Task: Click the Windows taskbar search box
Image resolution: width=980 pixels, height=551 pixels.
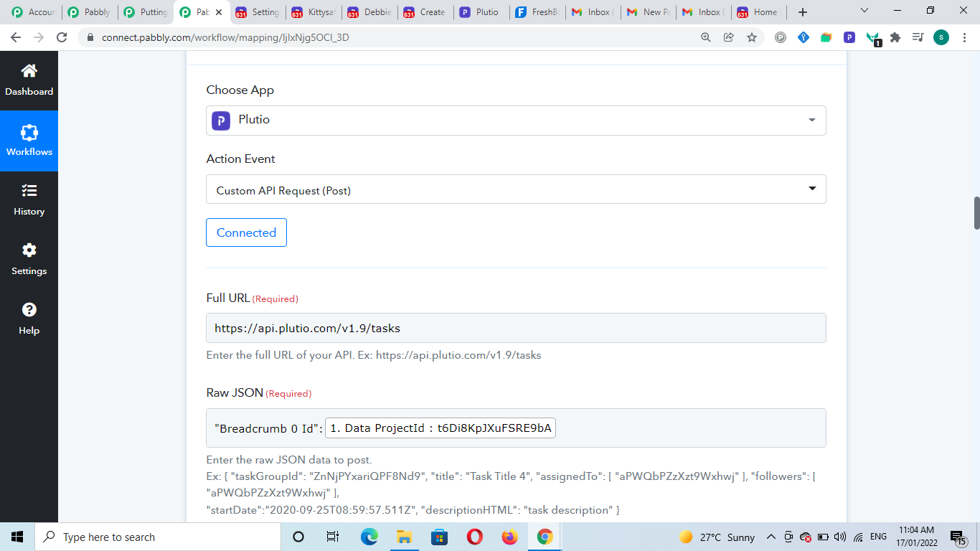Action: [158, 537]
